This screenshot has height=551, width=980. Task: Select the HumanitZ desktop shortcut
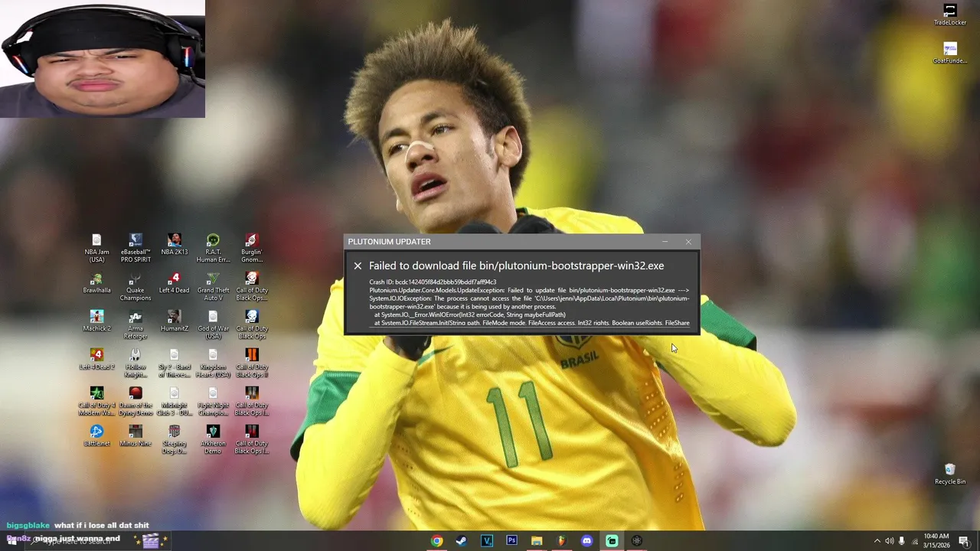[175, 321]
